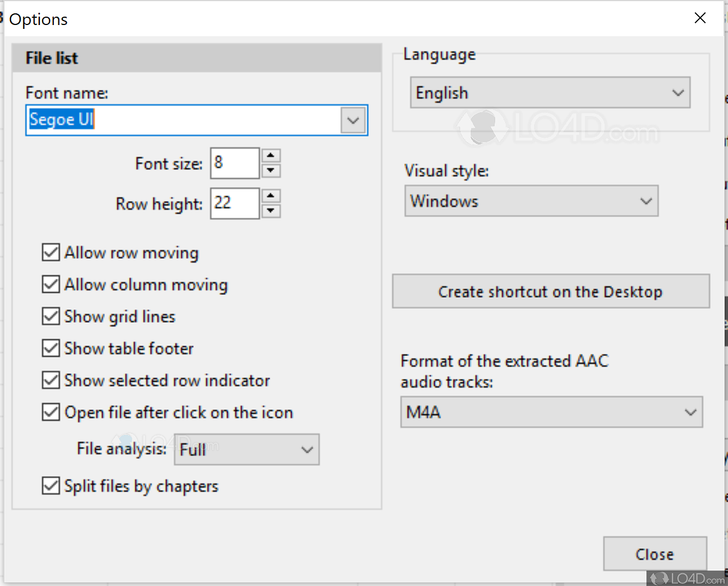
Task: Disable Split files by chapters
Action: 51,485
